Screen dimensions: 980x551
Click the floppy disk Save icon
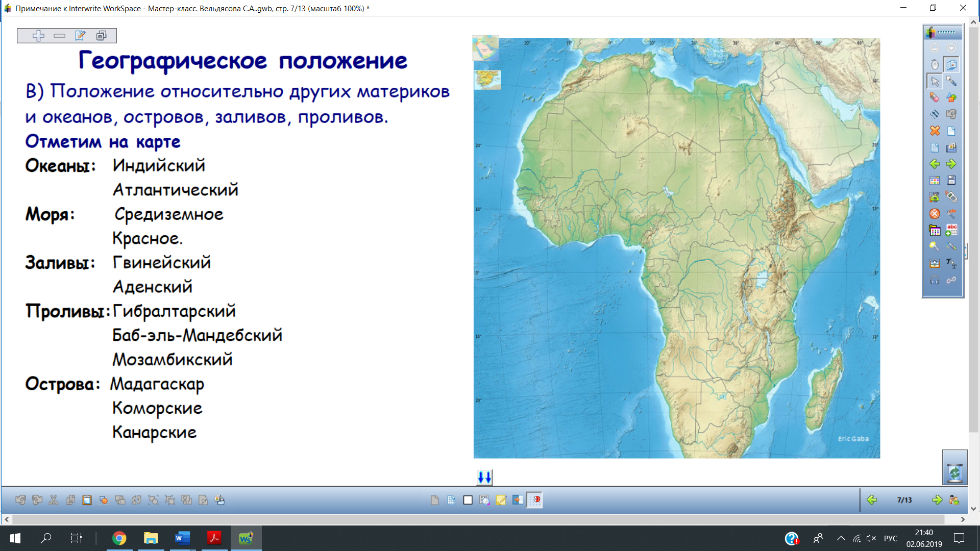tap(951, 181)
